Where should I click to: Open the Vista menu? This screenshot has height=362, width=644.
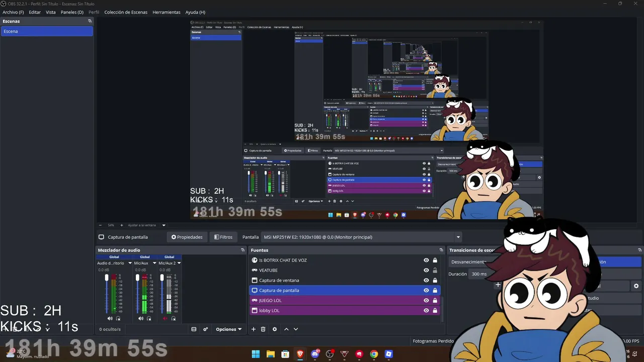pos(51,12)
